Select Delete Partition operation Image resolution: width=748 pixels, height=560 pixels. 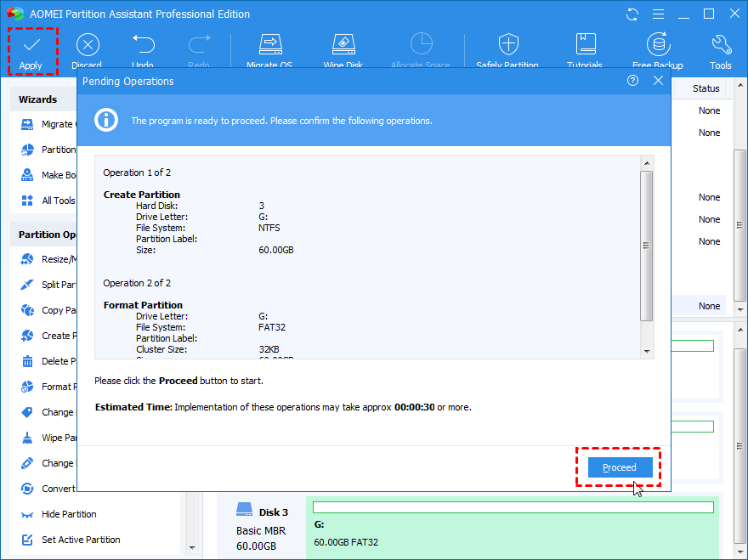[48, 361]
